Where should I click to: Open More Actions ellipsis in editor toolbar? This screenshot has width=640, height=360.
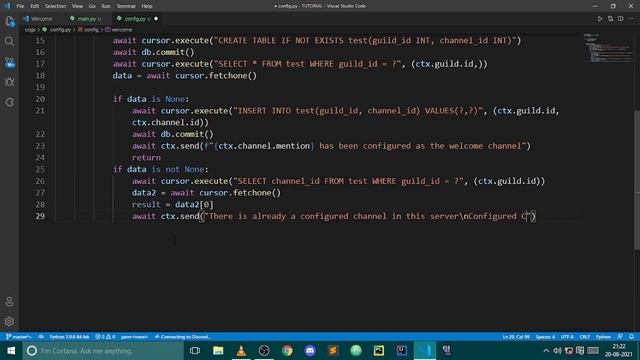pos(631,19)
